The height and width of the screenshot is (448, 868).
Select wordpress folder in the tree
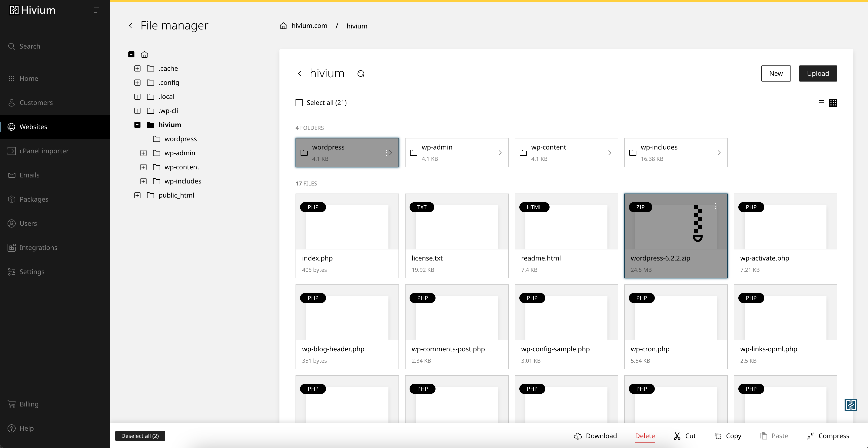(180, 139)
